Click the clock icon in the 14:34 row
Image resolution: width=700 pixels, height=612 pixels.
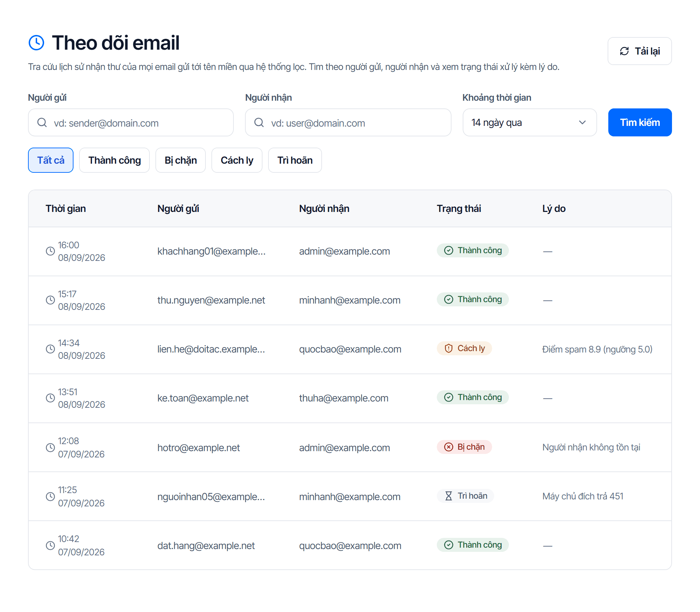[x=50, y=349]
